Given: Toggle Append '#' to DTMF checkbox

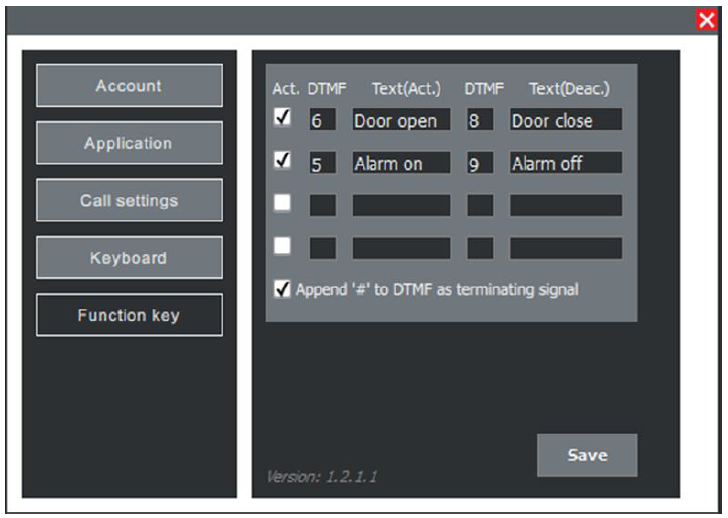Looking at the screenshot, I should (283, 289).
